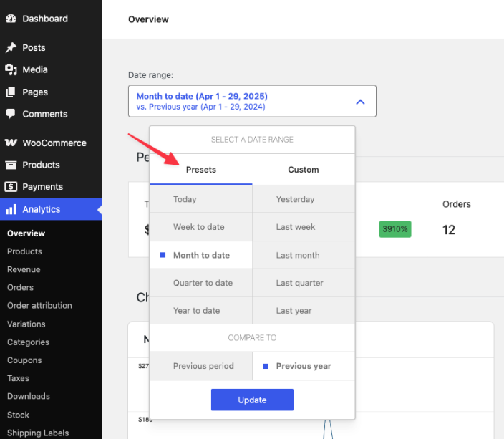The image size is (504, 439).
Task: Switch to the Custom tab
Action: point(303,170)
